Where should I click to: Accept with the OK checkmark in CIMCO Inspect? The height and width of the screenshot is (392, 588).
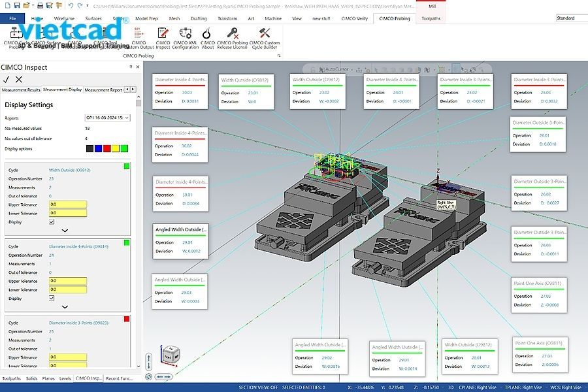pos(6,79)
